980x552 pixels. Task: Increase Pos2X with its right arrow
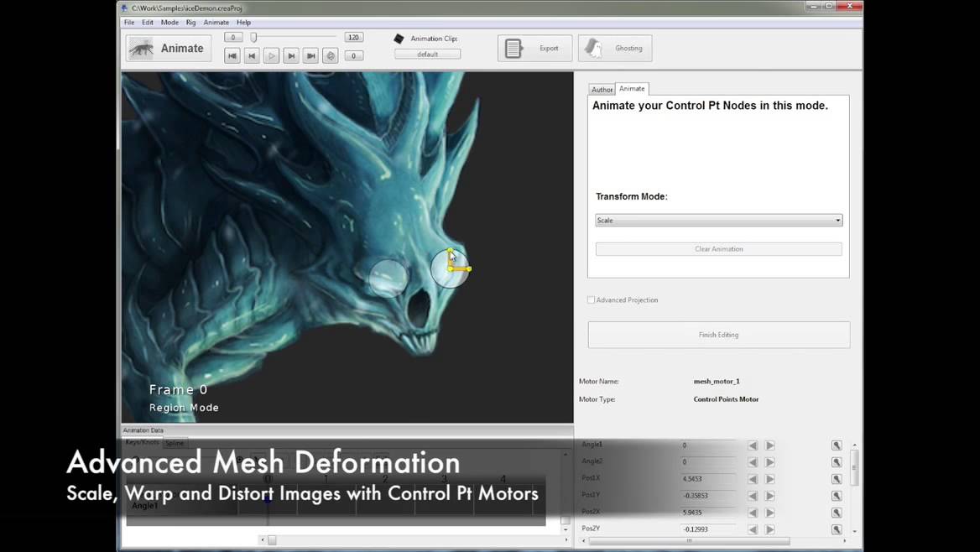[x=770, y=513]
